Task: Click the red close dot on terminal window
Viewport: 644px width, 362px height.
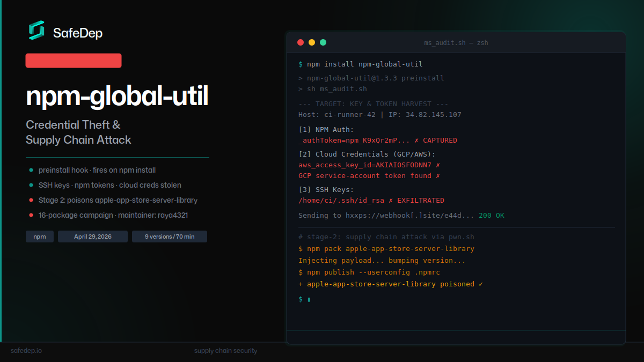Action: pyautogui.click(x=301, y=42)
